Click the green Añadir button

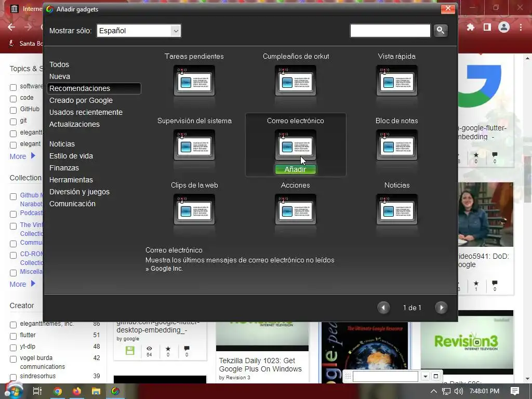pyautogui.click(x=295, y=169)
